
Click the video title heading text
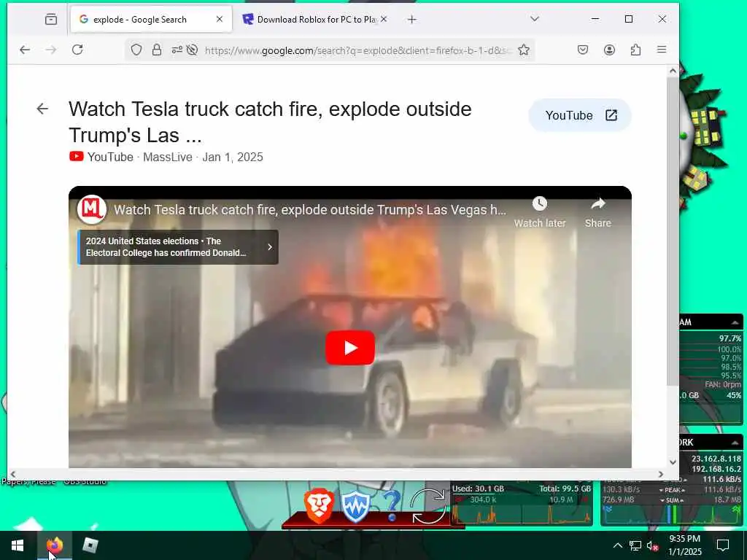pos(270,122)
